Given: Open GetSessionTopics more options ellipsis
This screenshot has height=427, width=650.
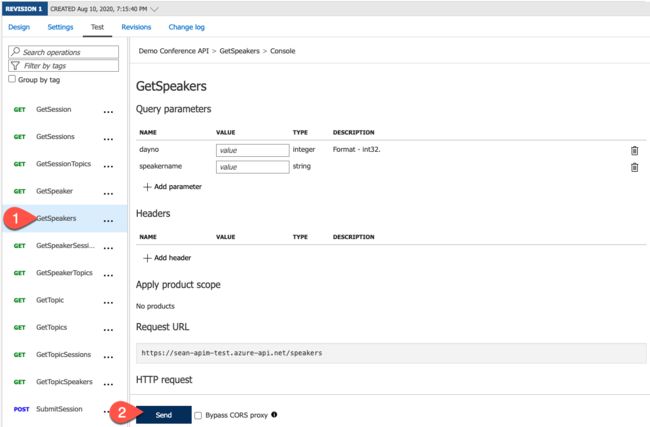Looking at the screenshot, I should coord(108,167).
